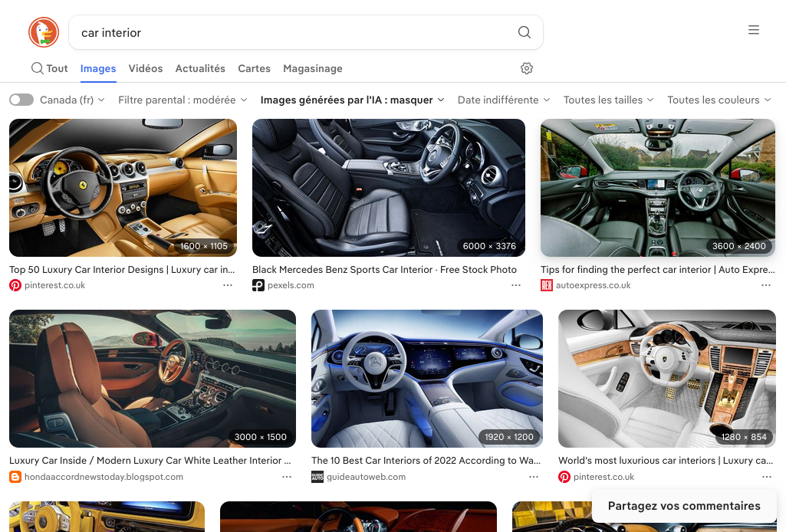Screen dimensions: 786x532
Task: Toggle the switch next to Canada (fr)
Action: 21,100
